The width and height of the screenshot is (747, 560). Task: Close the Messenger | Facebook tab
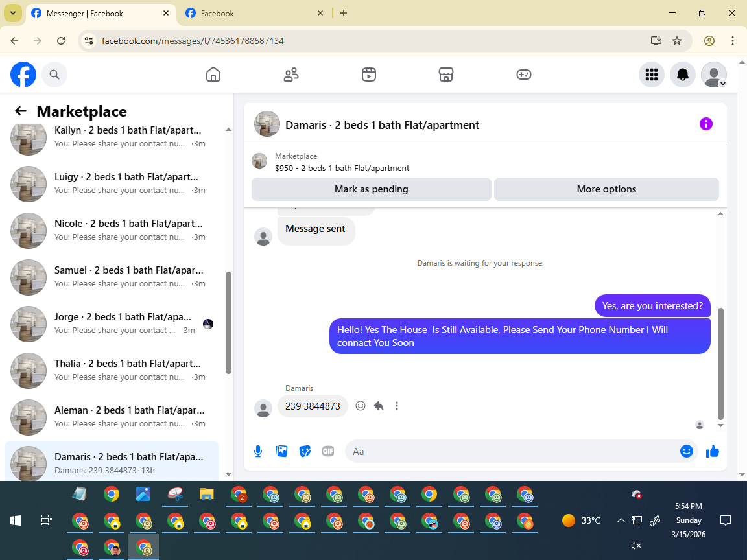[166, 14]
